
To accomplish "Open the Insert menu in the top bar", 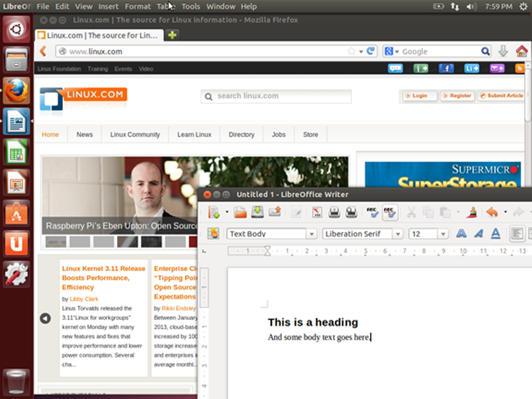I will [108, 6].
